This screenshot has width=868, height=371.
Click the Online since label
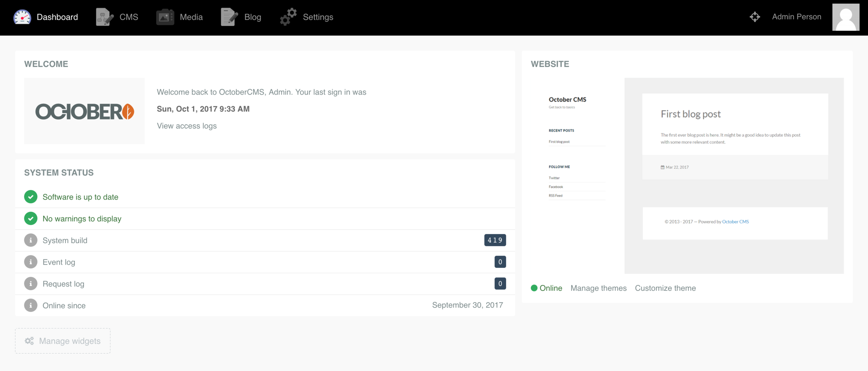point(64,305)
